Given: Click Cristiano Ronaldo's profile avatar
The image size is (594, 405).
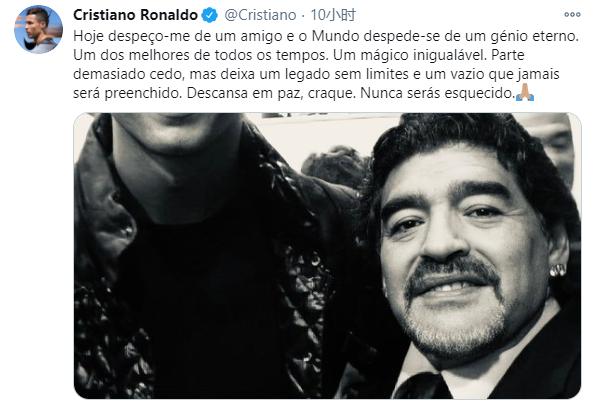Looking at the screenshot, I should coord(38,30).
